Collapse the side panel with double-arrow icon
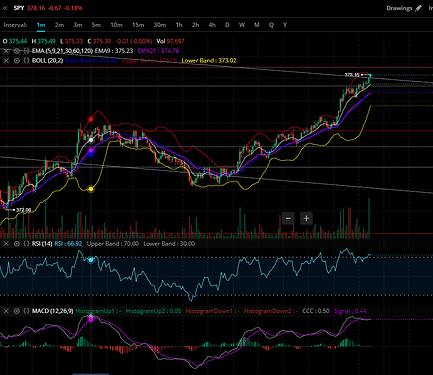 (x=5, y=8)
